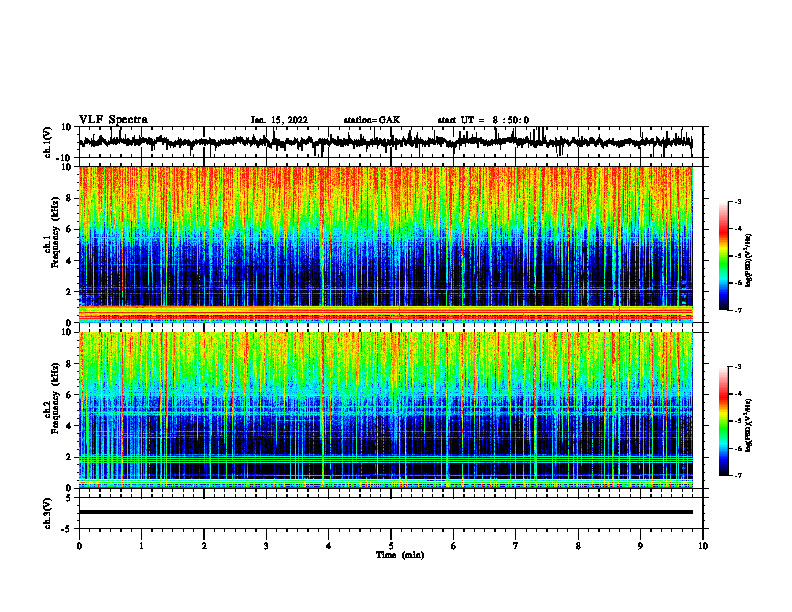Click the log(PSD) label beside ch.2 colorbar
Screen dimensions: 792x612
click(749, 426)
